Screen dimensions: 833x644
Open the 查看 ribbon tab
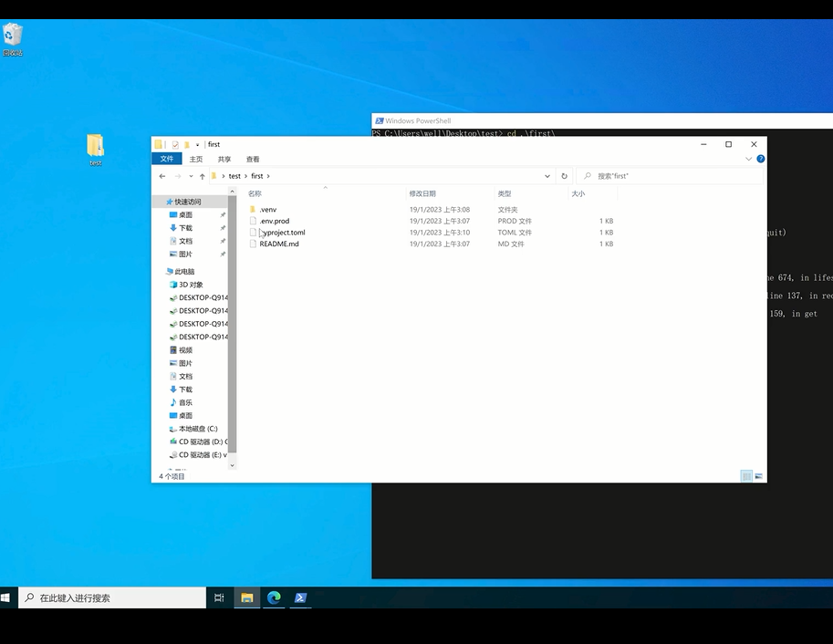(253, 159)
